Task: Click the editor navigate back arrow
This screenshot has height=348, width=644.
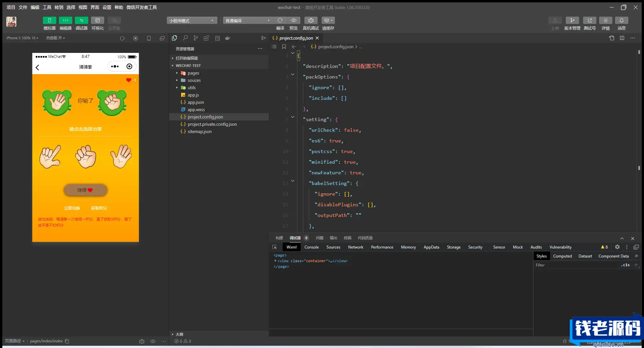Action: point(294,47)
